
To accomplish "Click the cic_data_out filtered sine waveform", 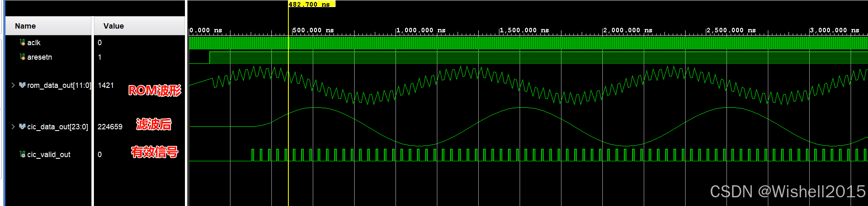I will (x=528, y=127).
